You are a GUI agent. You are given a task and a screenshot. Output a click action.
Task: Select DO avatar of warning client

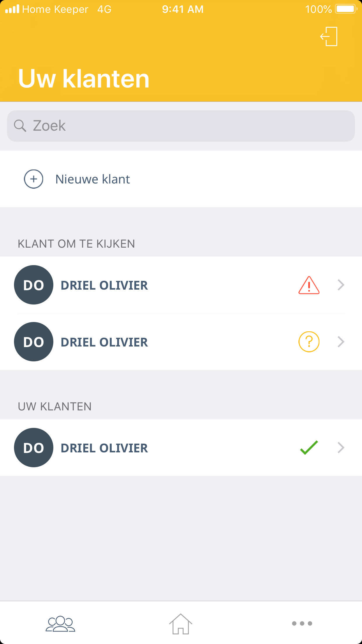click(x=34, y=285)
